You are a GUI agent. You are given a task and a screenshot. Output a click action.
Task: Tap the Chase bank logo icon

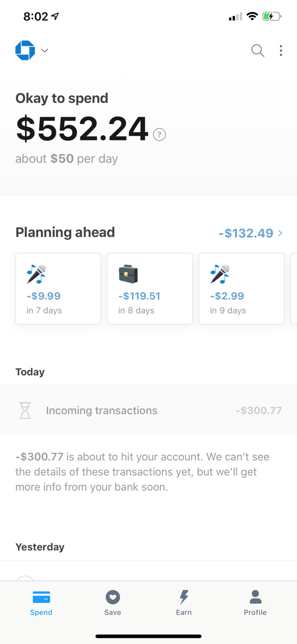pos(25,50)
